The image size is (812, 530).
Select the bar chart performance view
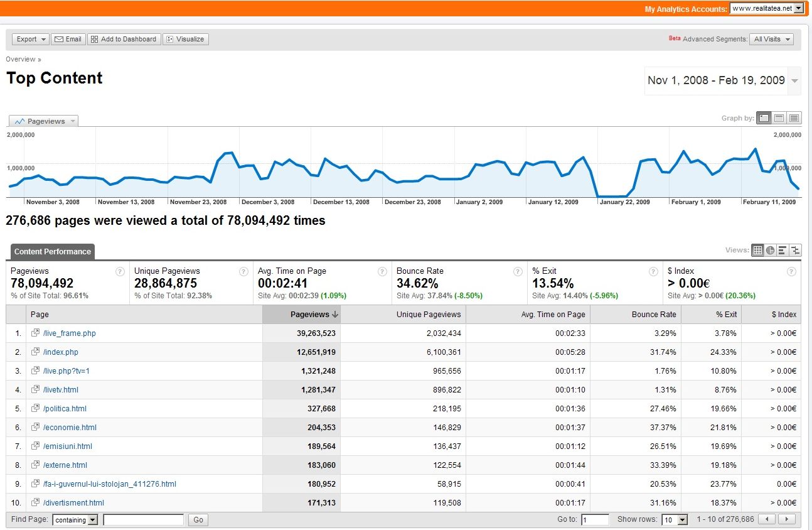tap(783, 251)
